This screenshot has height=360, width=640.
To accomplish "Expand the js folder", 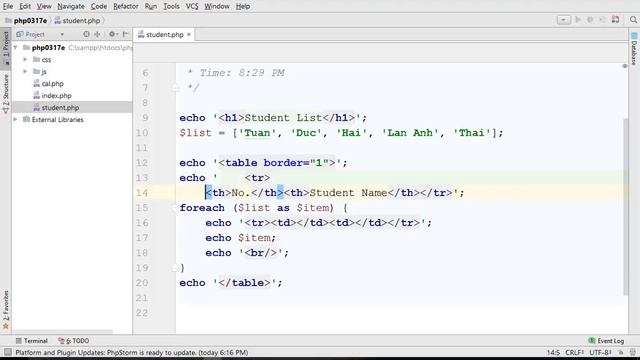I will (25, 71).
